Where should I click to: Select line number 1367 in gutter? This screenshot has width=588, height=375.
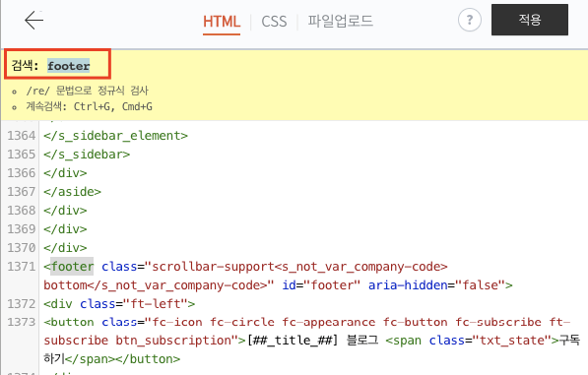click(x=22, y=192)
